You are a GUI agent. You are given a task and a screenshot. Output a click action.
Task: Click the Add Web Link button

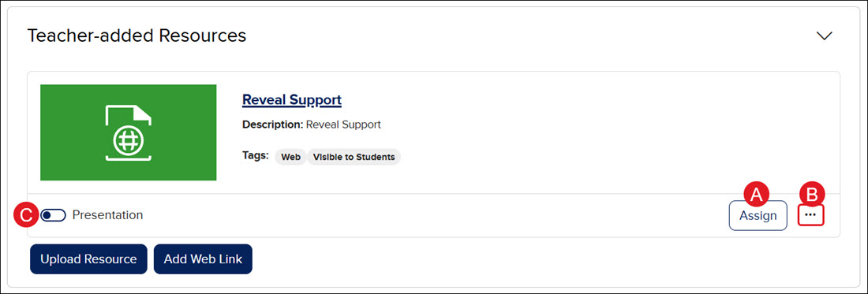(x=203, y=259)
